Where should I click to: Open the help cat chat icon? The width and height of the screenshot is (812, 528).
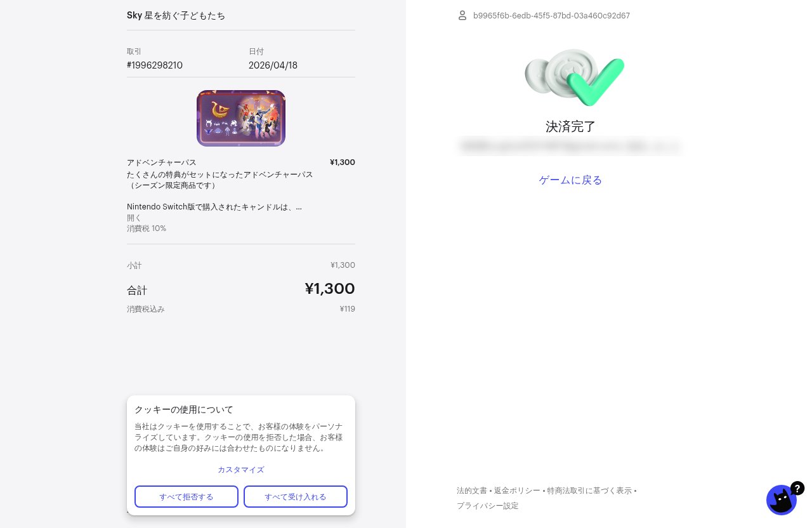(782, 500)
